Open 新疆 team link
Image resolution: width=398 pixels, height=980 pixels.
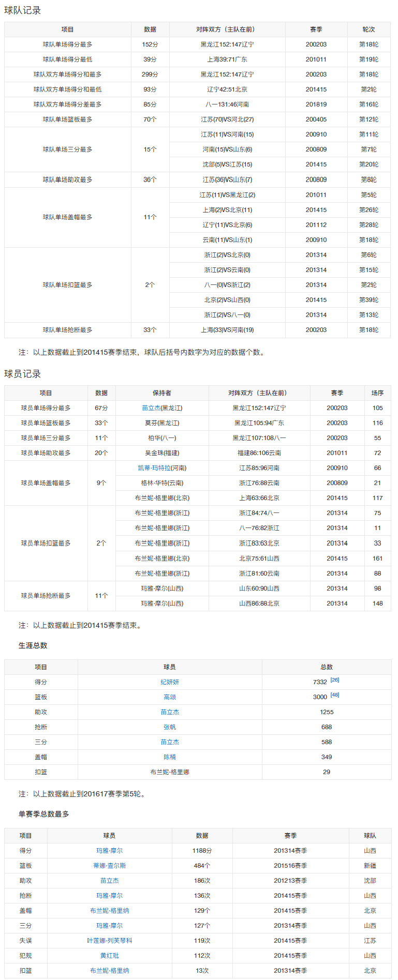point(370,866)
